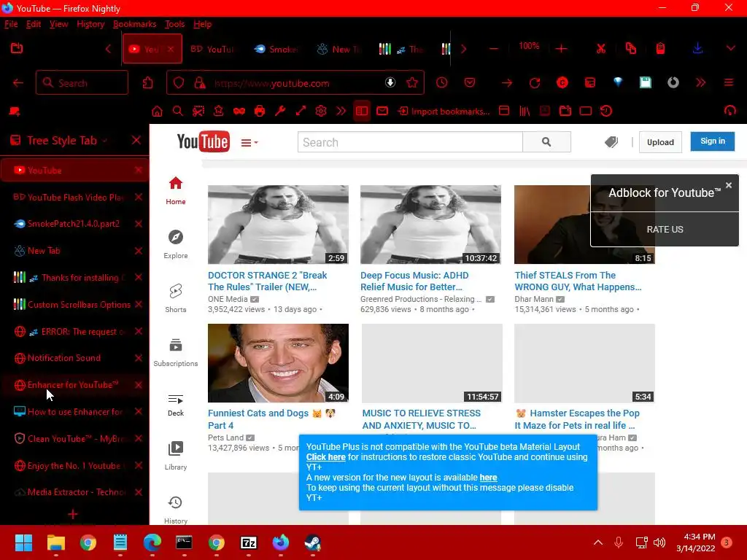Switch to the SmokePatch tab in tab strip
This screenshot has width=747, height=560.
[275, 49]
